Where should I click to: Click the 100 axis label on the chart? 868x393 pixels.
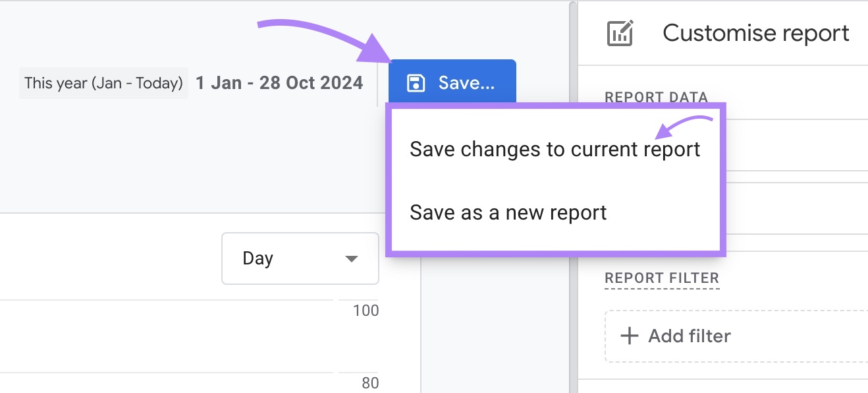pos(366,310)
